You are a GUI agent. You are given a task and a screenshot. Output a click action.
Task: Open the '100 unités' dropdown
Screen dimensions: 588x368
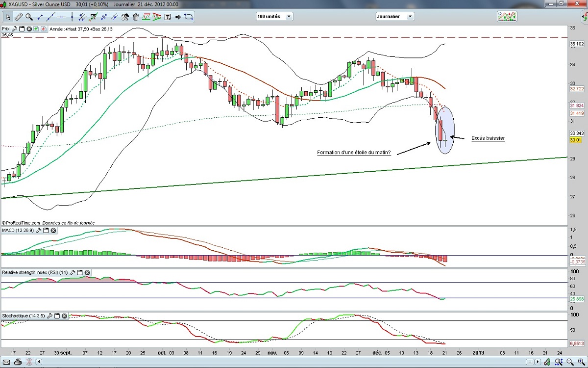(x=274, y=16)
